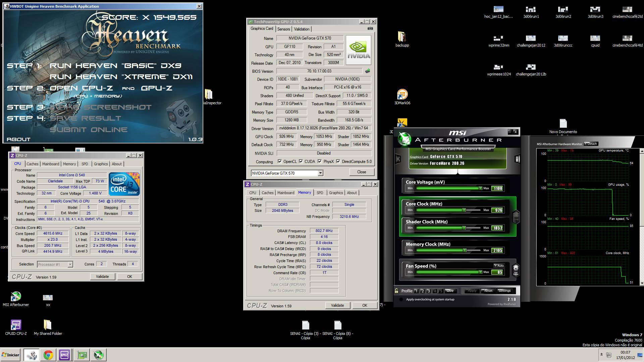Toggle DirectCompute 5.0 checkbox in GPU-Z
The width and height of the screenshot is (644, 362).
[338, 161]
